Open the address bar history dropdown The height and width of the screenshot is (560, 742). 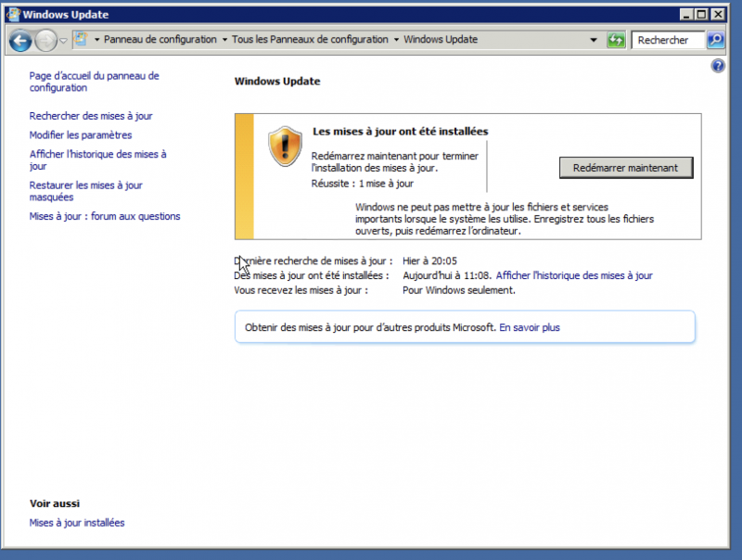click(594, 40)
